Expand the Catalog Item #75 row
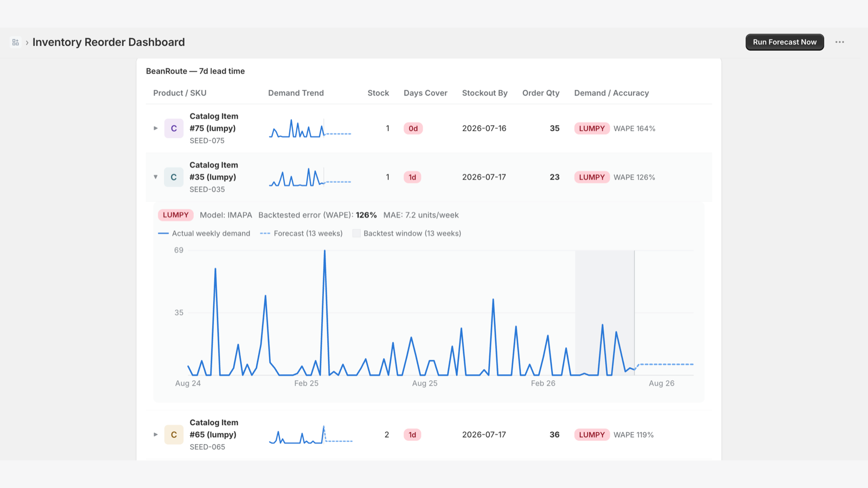Viewport: 868px width, 488px height. pos(156,129)
